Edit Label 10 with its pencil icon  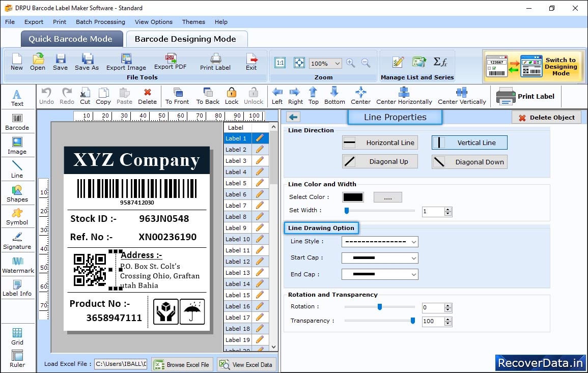point(260,239)
